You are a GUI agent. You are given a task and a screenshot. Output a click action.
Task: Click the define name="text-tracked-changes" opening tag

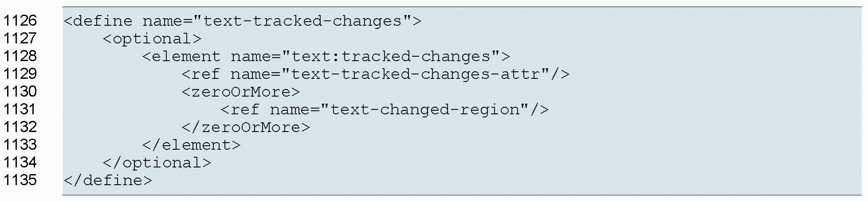pos(242,21)
